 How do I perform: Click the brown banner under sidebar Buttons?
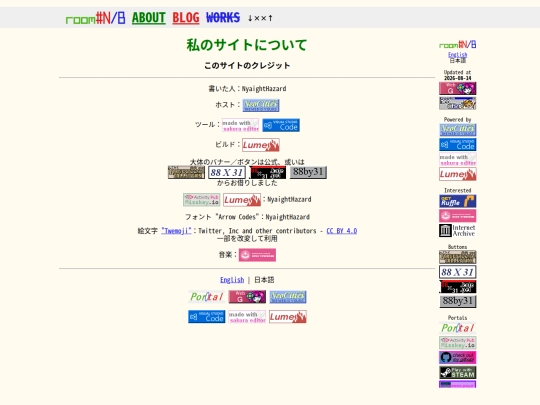pos(458,257)
